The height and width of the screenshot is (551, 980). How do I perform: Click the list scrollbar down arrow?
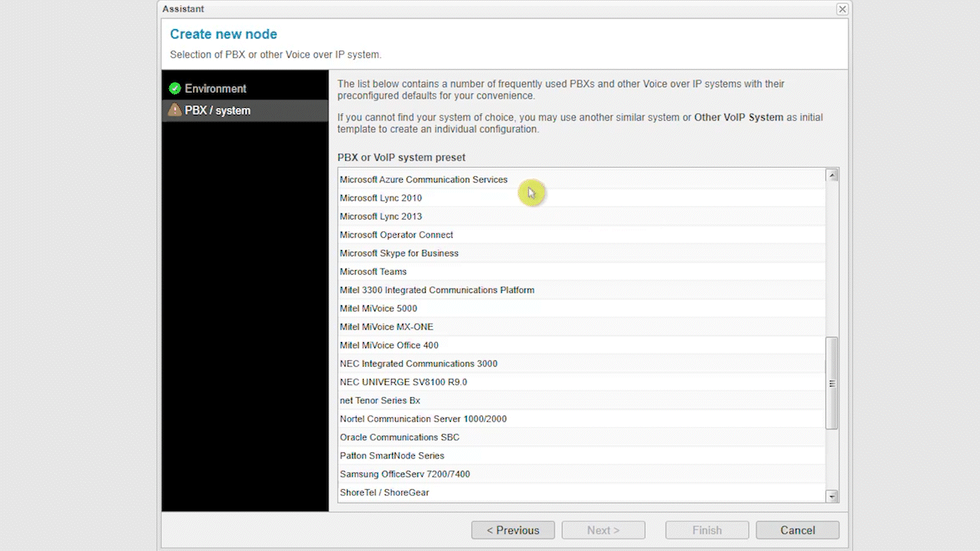[832, 497]
